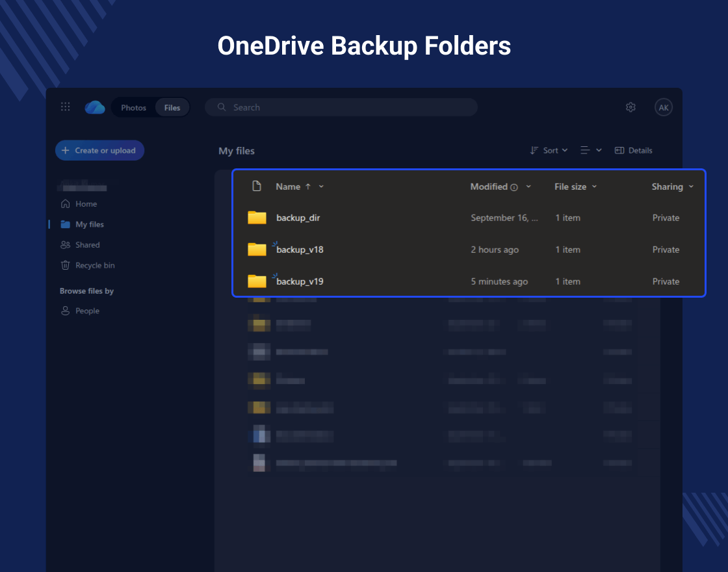Click the My files heading
728x572 pixels.
tap(237, 151)
